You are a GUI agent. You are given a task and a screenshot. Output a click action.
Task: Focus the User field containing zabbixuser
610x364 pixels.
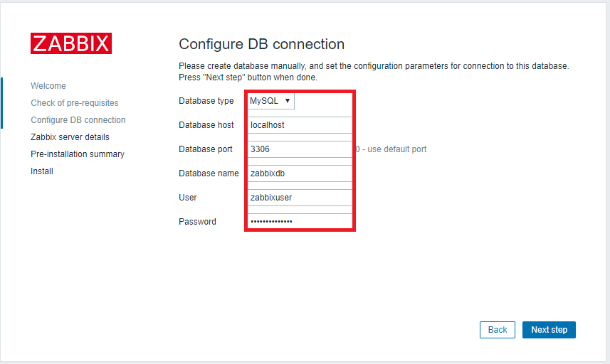coord(300,198)
